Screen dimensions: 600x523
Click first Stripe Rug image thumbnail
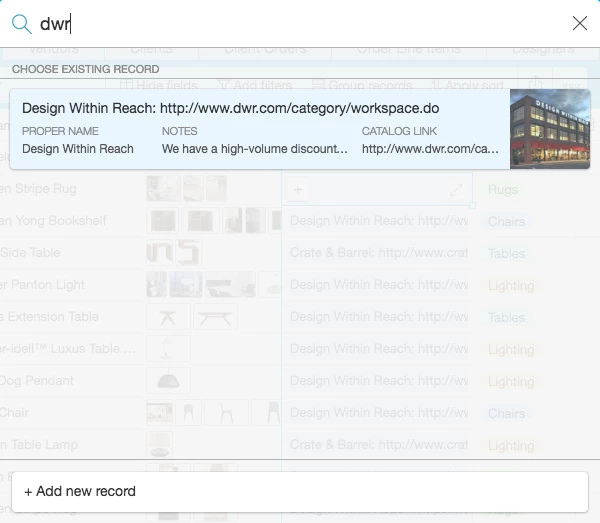tap(163, 189)
